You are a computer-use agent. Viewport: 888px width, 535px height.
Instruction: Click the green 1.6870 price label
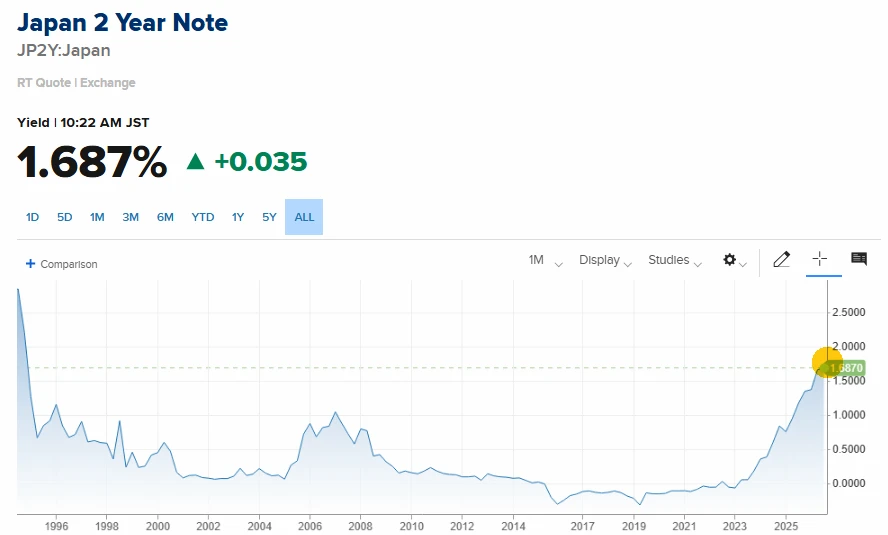tap(846, 368)
